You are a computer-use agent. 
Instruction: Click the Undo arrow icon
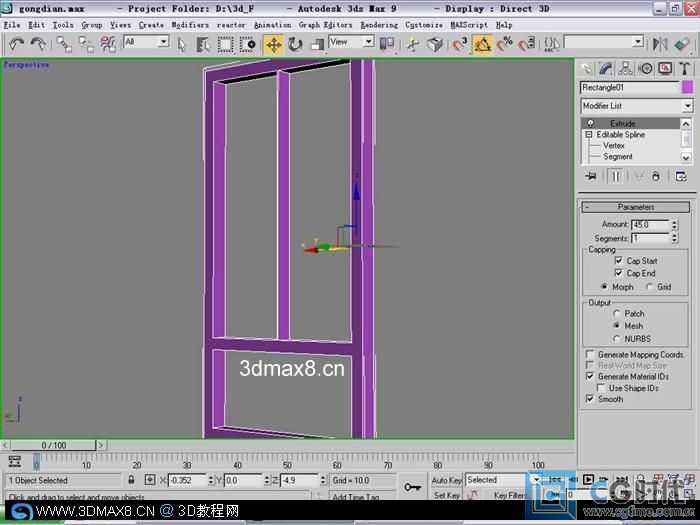tap(17, 44)
